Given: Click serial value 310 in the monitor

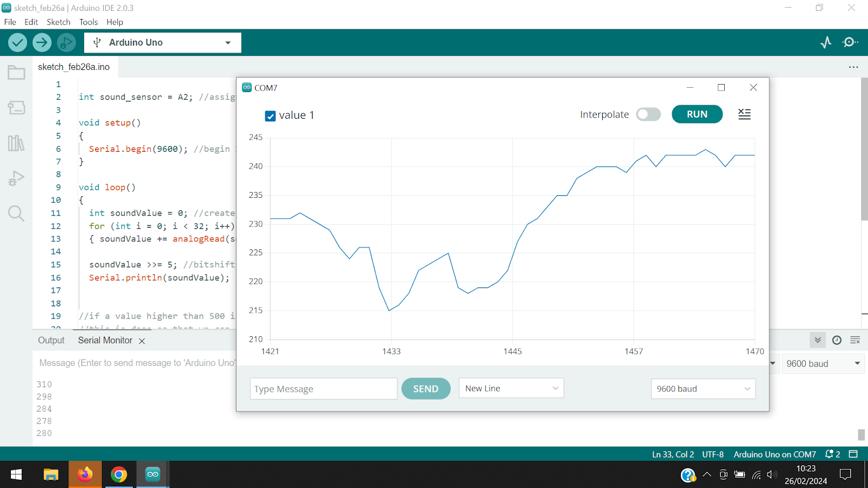Looking at the screenshot, I should tap(44, 384).
